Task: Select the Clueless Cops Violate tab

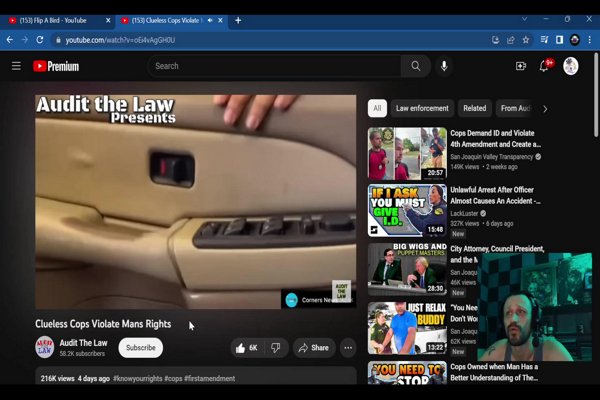Action: (165, 20)
